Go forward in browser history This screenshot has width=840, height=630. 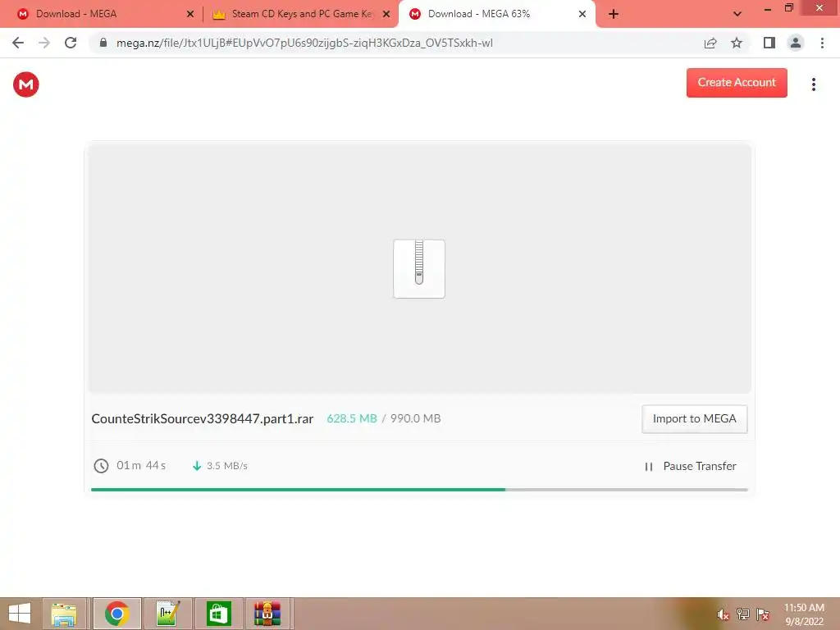pos(44,43)
